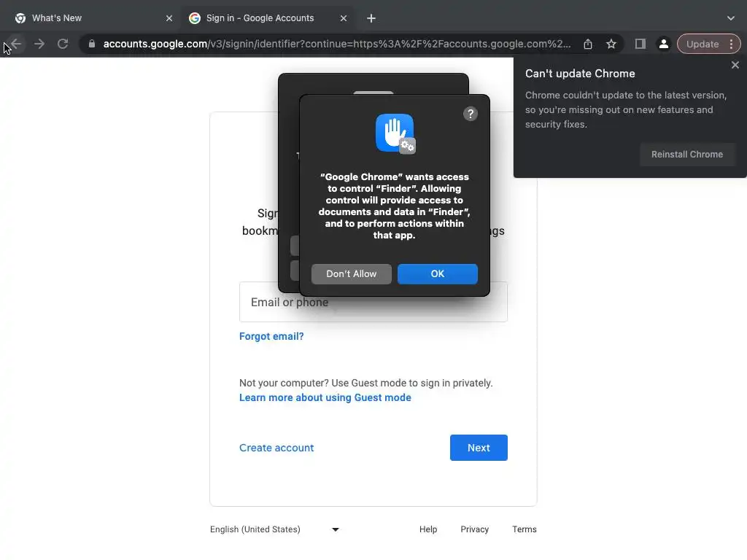Close the What's New tab
The width and height of the screenshot is (747, 560).
(169, 18)
